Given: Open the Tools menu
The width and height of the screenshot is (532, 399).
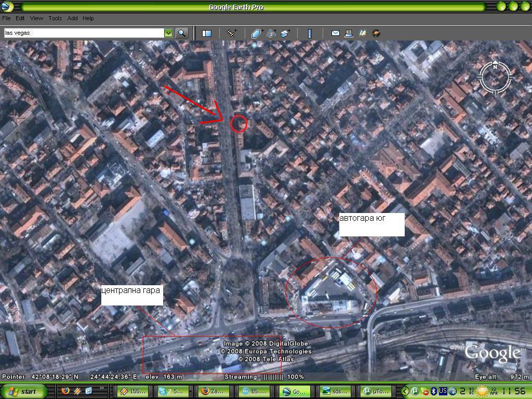Looking at the screenshot, I should [55, 18].
